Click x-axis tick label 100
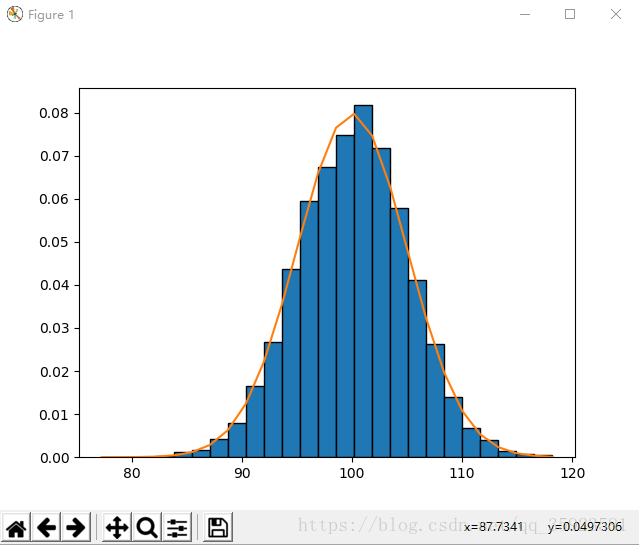Screen dimensions: 639x545 352,473
